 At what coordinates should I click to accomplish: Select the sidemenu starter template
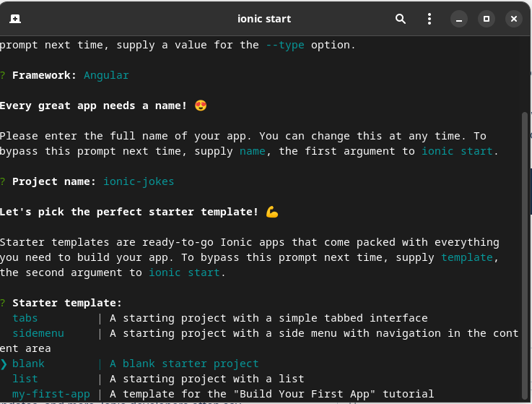tap(38, 333)
